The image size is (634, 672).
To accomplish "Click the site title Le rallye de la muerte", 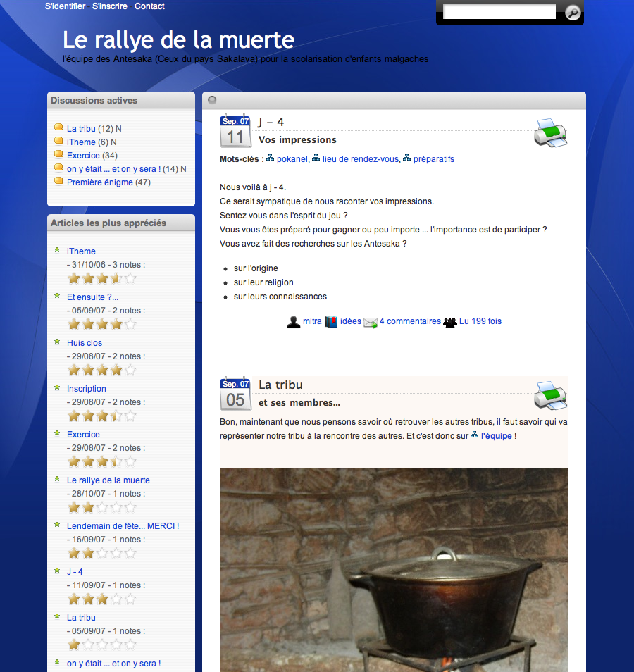I will coord(178,40).
